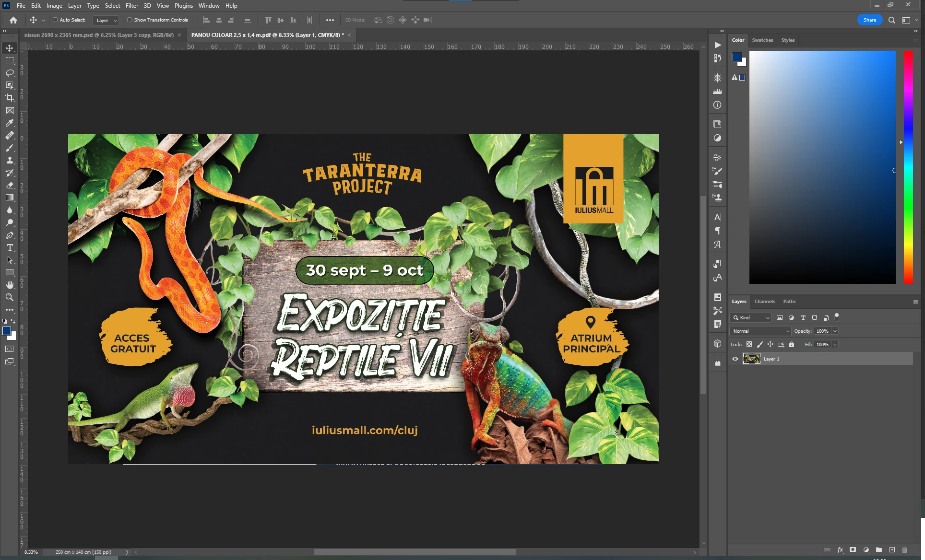Expand the Opacity value dropdown arrow
This screenshot has height=560, width=925.
(835, 331)
